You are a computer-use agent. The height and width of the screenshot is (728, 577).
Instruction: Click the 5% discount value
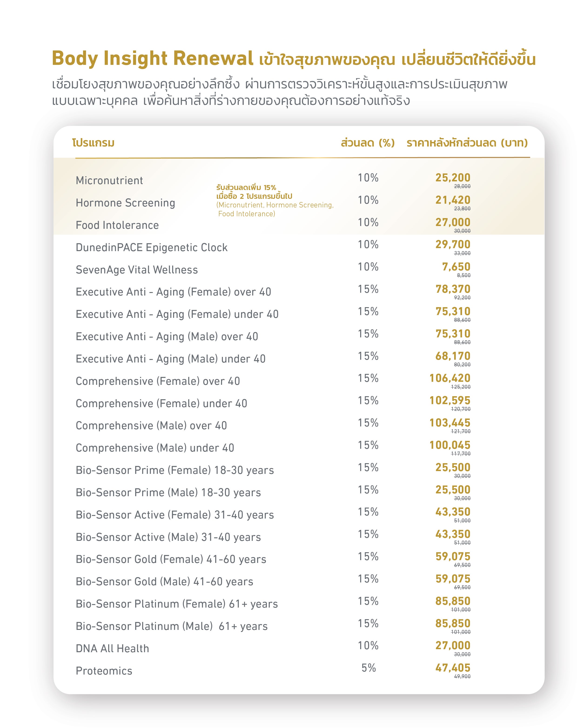369,668
